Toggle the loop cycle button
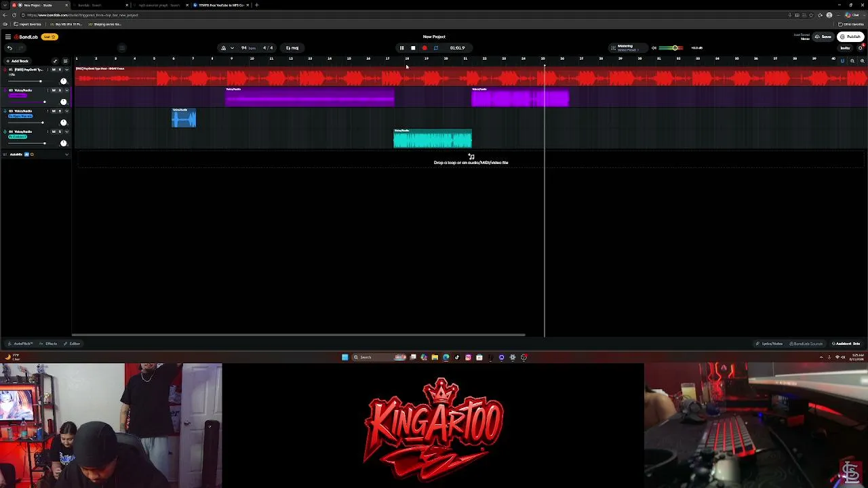This screenshot has height=488, width=868. 435,48
